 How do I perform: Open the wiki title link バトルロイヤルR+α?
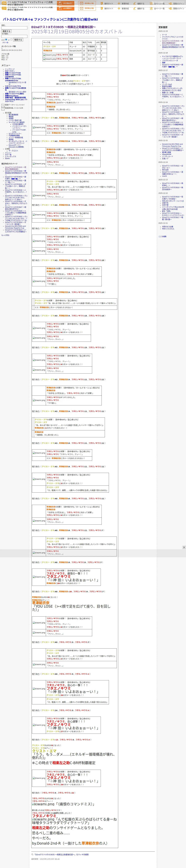click(50, 19)
